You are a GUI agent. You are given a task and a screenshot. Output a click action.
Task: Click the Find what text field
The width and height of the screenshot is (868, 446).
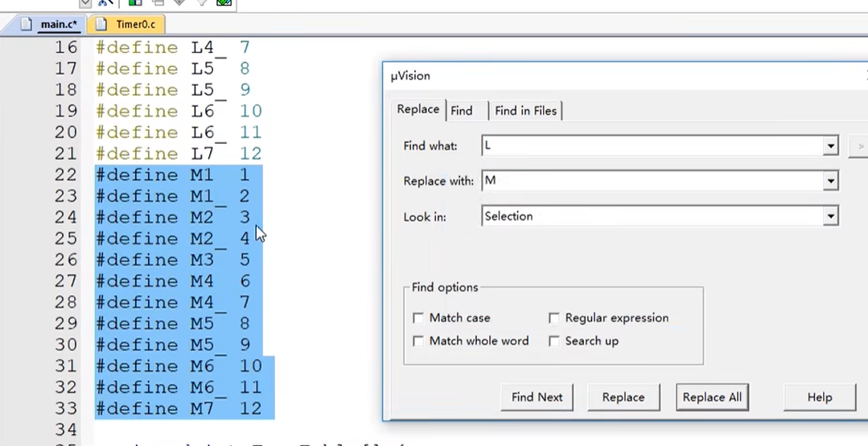click(x=652, y=146)
